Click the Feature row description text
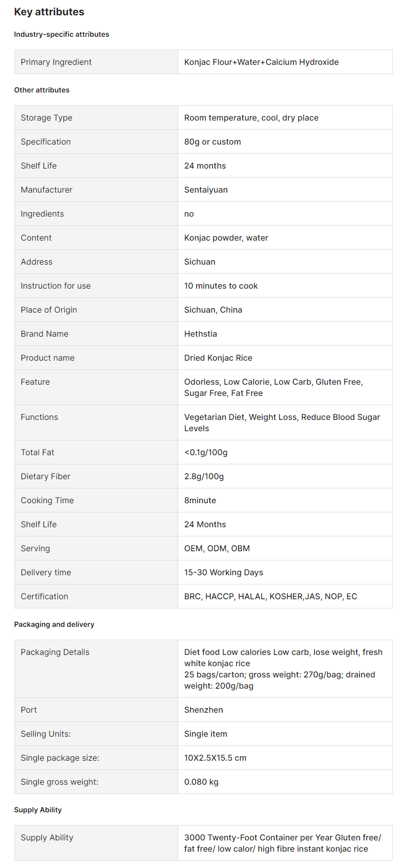The image size is (401, 868). (274, 387)
